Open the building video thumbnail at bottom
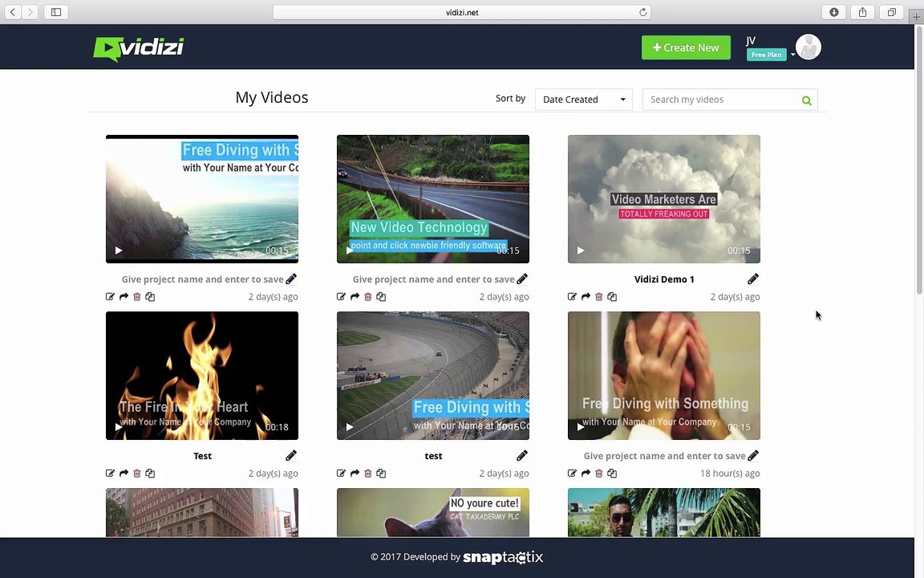 [x=202, y=512]
